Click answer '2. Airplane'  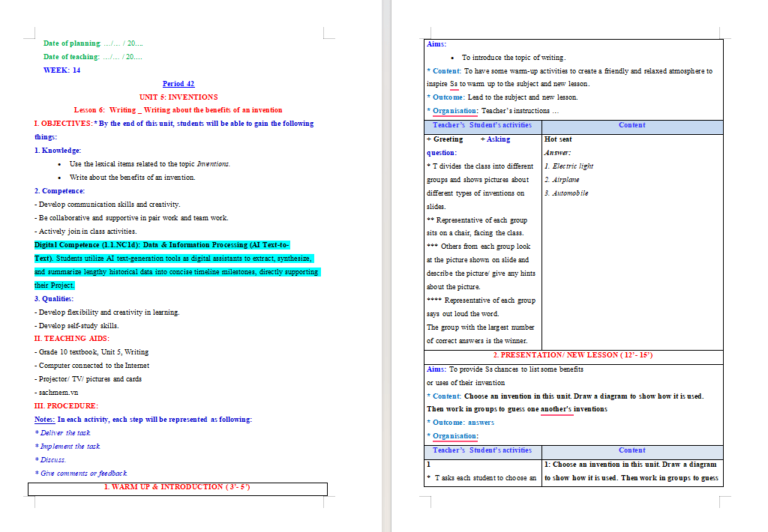562,180
